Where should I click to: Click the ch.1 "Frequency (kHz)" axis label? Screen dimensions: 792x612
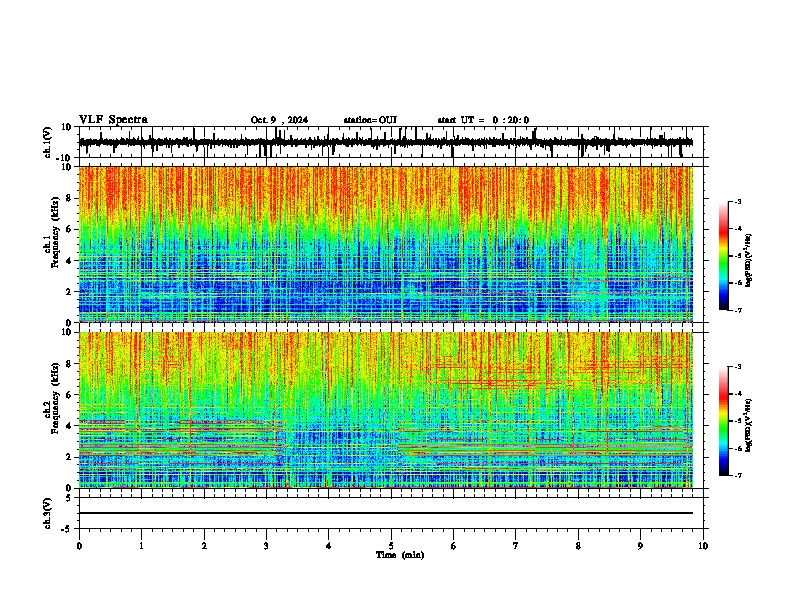point(56,232)
